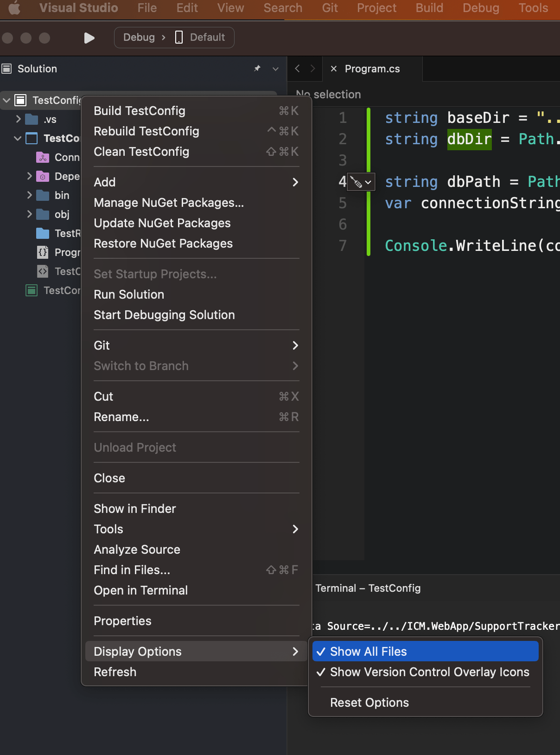560x755 pixels.
Task: Open the Debug configuration selector
Action: [x=139, y=38]
